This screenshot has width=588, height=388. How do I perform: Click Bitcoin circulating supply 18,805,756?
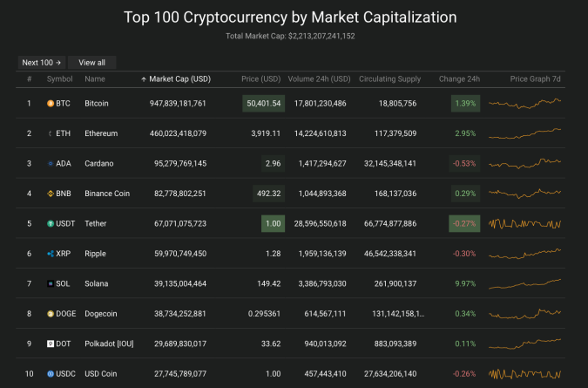click(397, 104)
